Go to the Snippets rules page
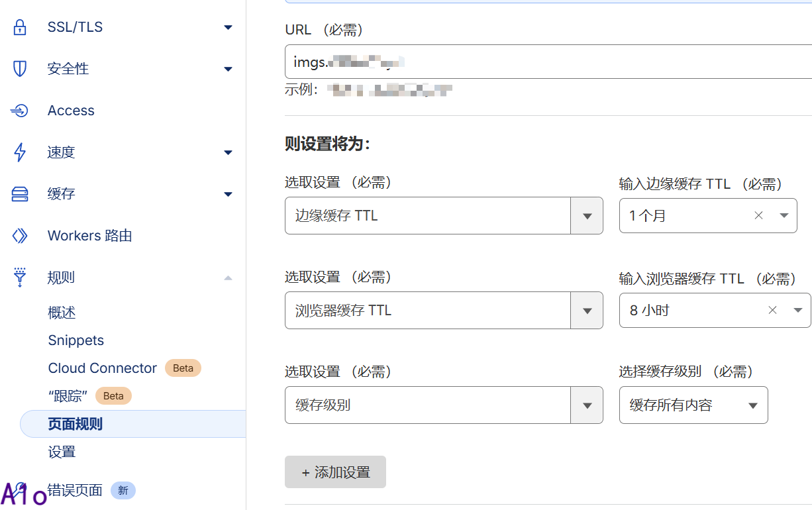The width and height of the screenshot is (812, 510). tap(76, 340)
